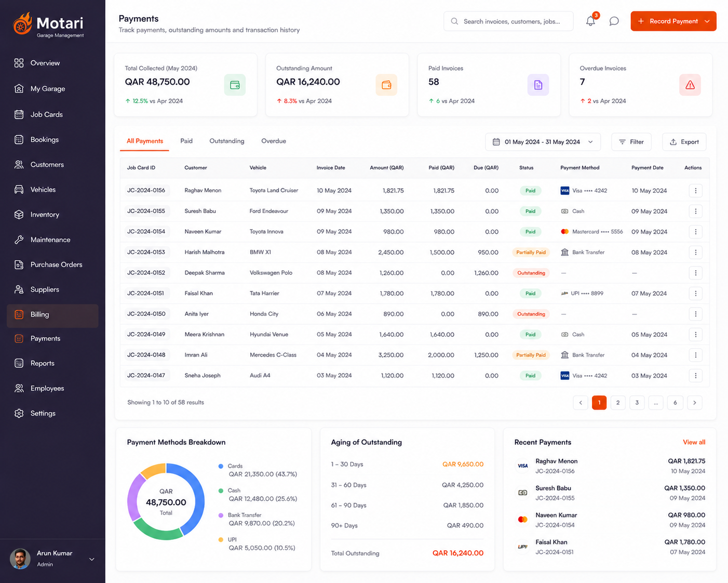Viewport: 728px width, 583px height.
Task: Open the date range dropdown chevron
Action: click(590, 142)
